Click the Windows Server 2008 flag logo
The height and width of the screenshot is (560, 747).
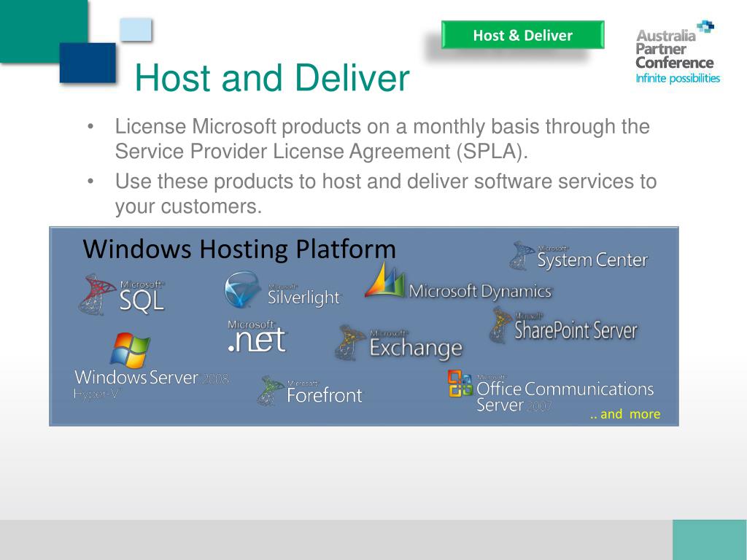point(130,351)
